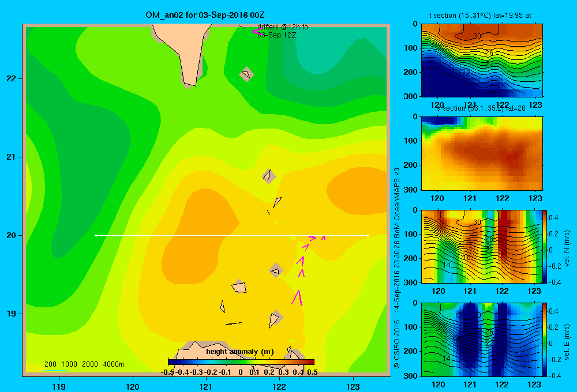Click the white section line's right endpoint marker
The image size is (577, 392).
pyautogui.click(x=368, y=235)
